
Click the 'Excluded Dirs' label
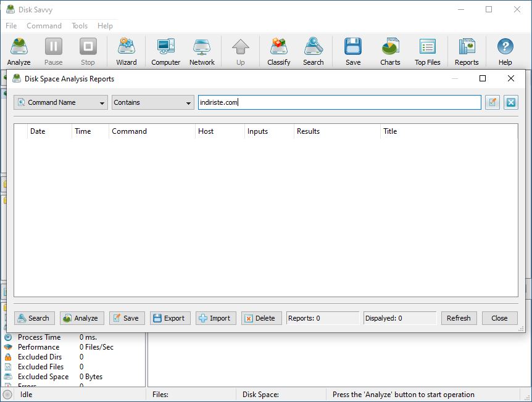coord(39,357)
